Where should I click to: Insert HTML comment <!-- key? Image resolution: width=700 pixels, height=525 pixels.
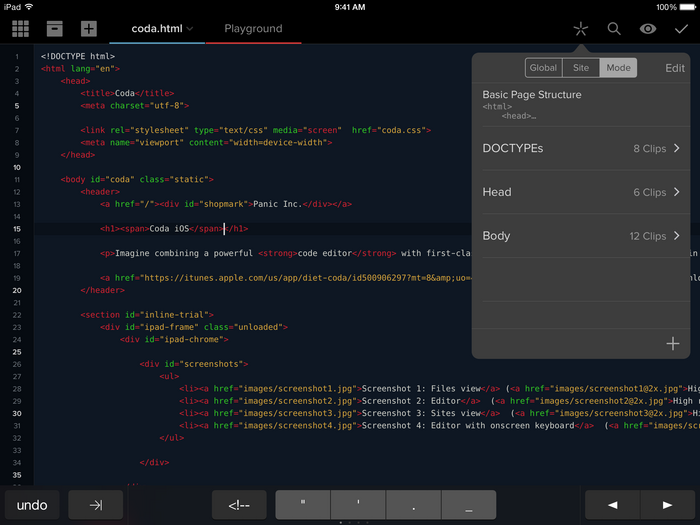[239, 505]
